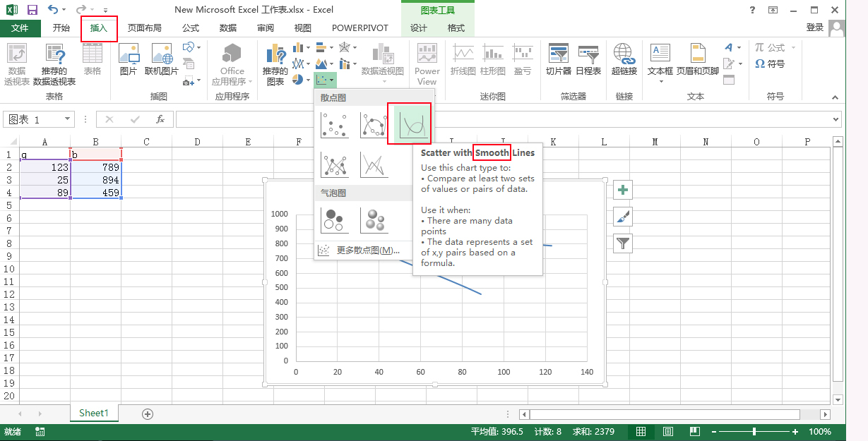
Task: Click the 推荐的图表 recommended charts icon
Action: (x=275, y=62)
